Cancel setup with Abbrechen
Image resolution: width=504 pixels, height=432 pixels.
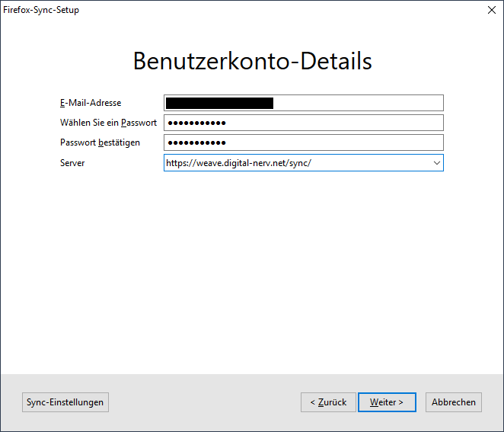tap(454, 402)
